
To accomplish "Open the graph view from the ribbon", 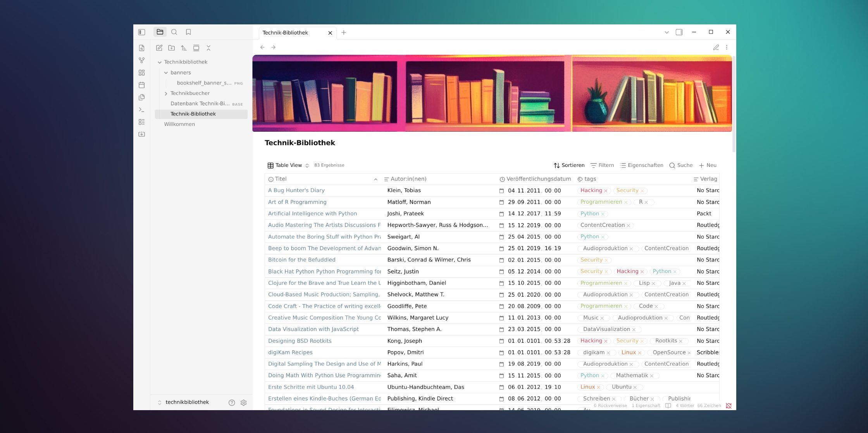I will point(142,60).
